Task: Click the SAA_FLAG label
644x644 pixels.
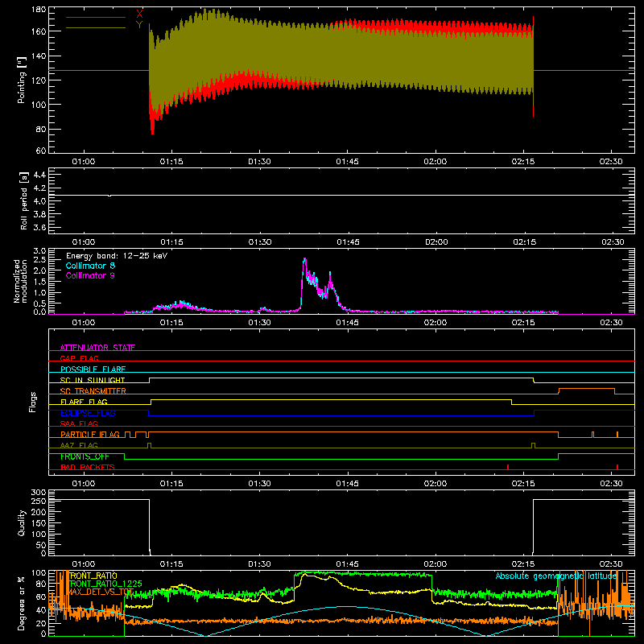Action: (79, 423)
